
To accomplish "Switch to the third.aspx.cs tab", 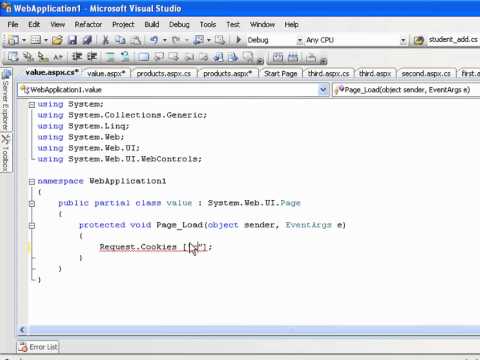I will pyautogui.click(x=328, y=73).
